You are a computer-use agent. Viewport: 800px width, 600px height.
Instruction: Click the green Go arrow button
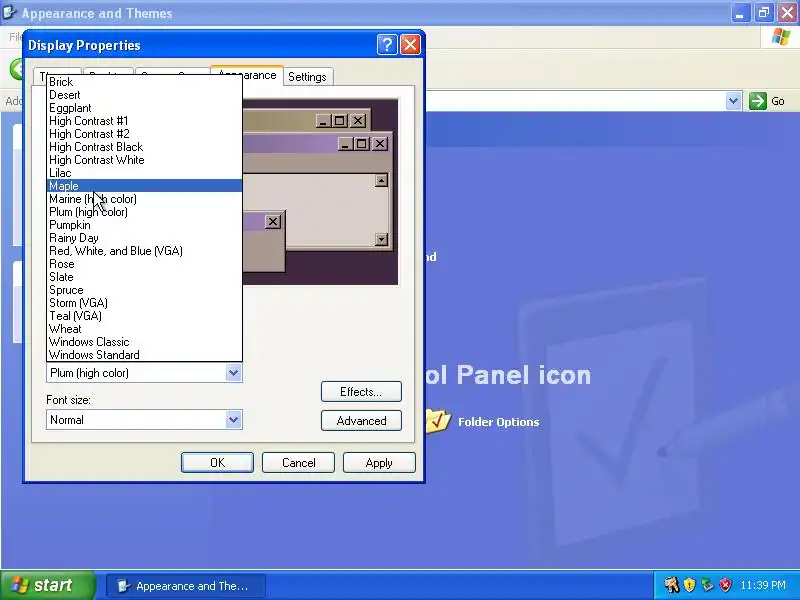[758, 101]
